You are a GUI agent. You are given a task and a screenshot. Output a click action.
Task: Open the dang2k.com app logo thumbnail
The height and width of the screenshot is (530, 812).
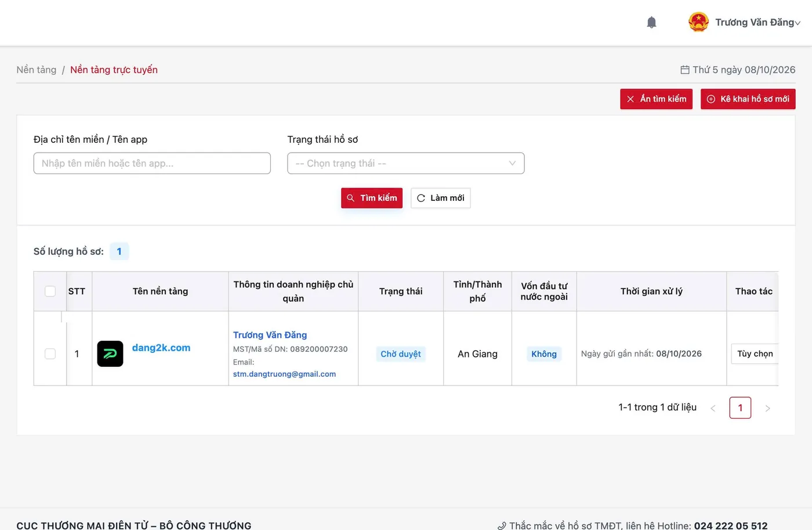110,354
